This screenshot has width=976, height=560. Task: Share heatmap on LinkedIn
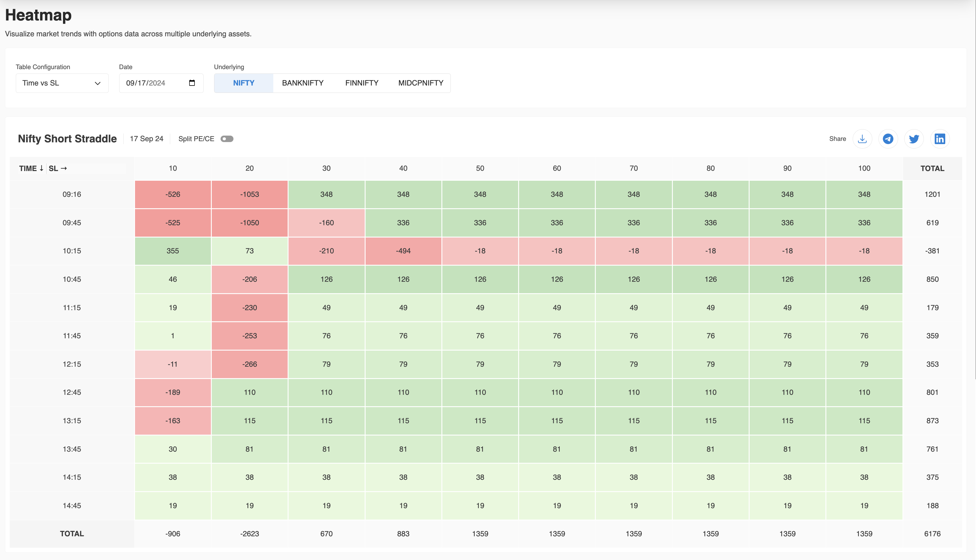point(939,139)
